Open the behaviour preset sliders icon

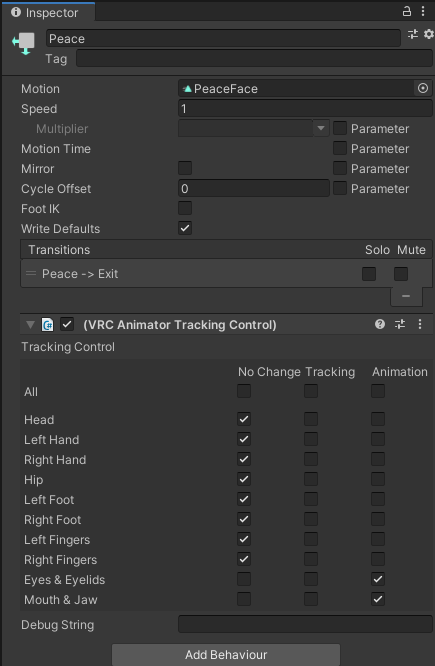(400, 325)
